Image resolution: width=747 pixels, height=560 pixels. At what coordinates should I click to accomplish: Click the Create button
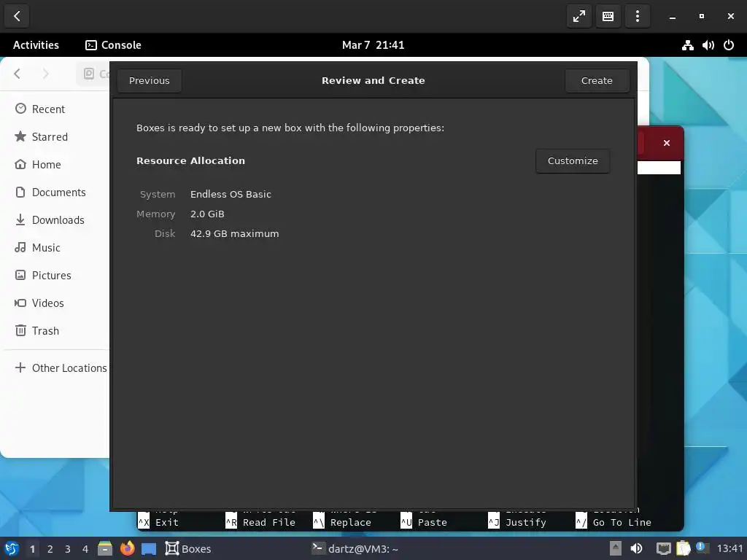(x=597, y=80)
